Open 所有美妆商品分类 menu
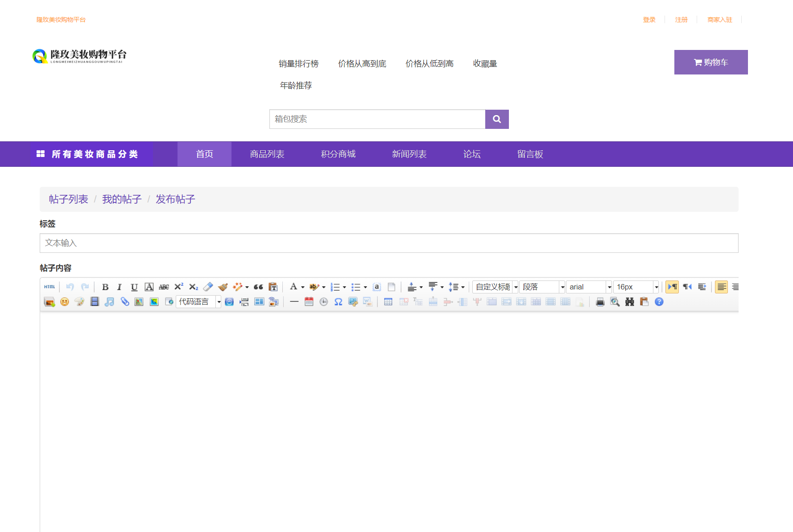Screen dimensions: 793x532 click(x=92, y=154)
